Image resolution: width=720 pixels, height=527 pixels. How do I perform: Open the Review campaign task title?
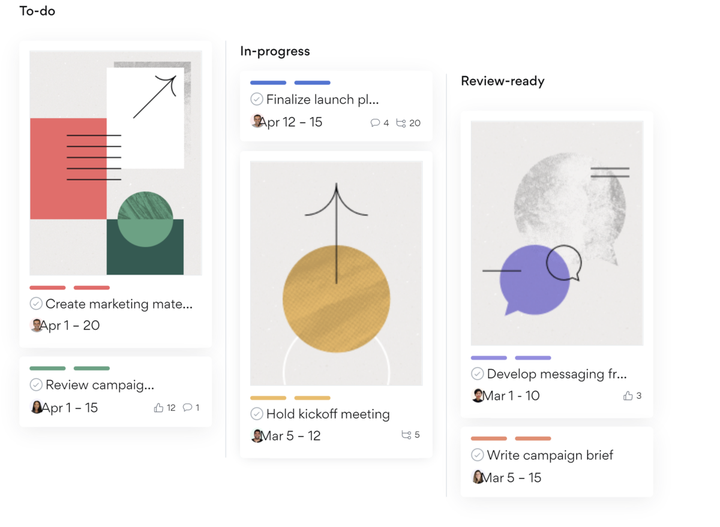[x=100, y=385]
